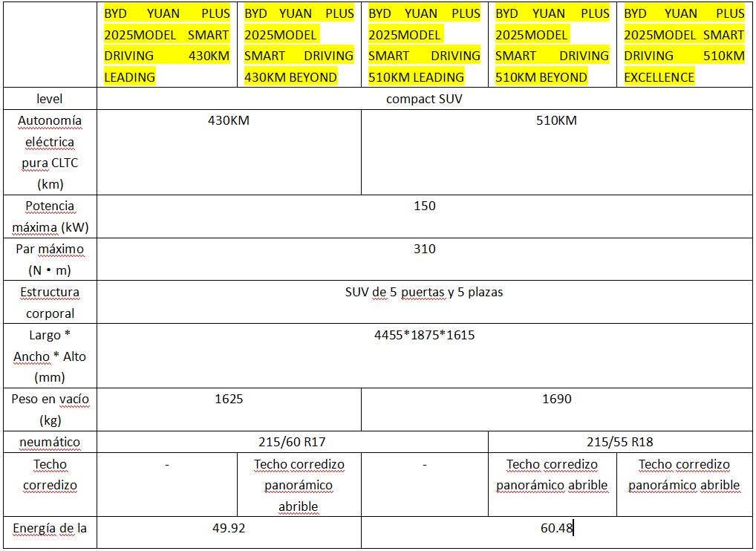Select the 430KM BEYOND model header cell
Screen dimensions: 756x551
coord(299,45)
